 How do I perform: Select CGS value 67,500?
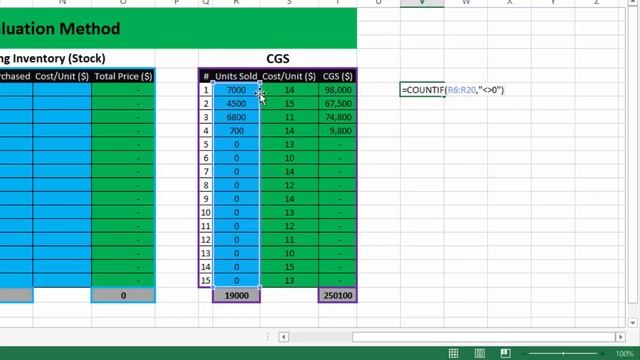(338, 104)
